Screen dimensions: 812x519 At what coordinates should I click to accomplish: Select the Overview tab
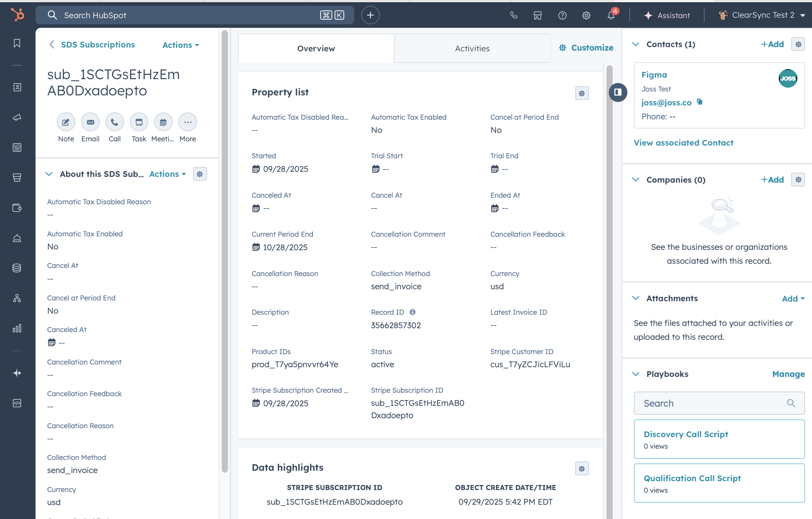point(316,49)
